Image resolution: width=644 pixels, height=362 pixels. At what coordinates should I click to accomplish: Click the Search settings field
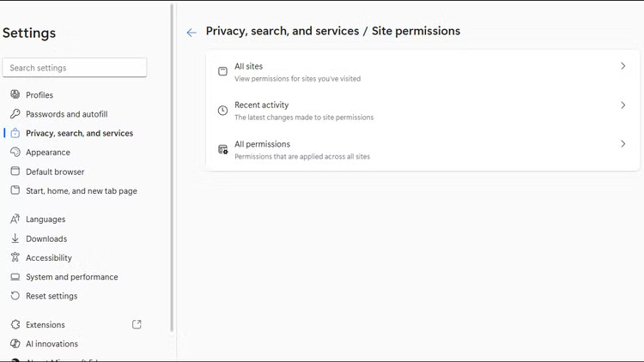click(75, 68)
